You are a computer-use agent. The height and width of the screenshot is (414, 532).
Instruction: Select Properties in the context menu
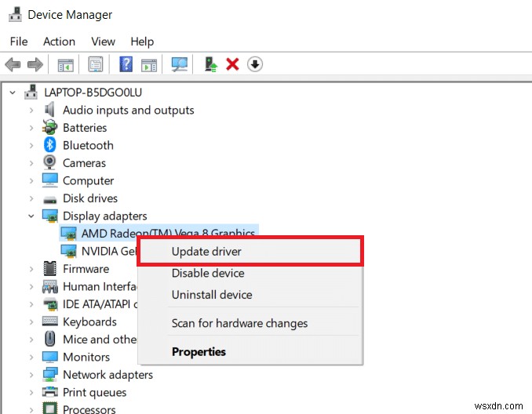tap(199, 352)
